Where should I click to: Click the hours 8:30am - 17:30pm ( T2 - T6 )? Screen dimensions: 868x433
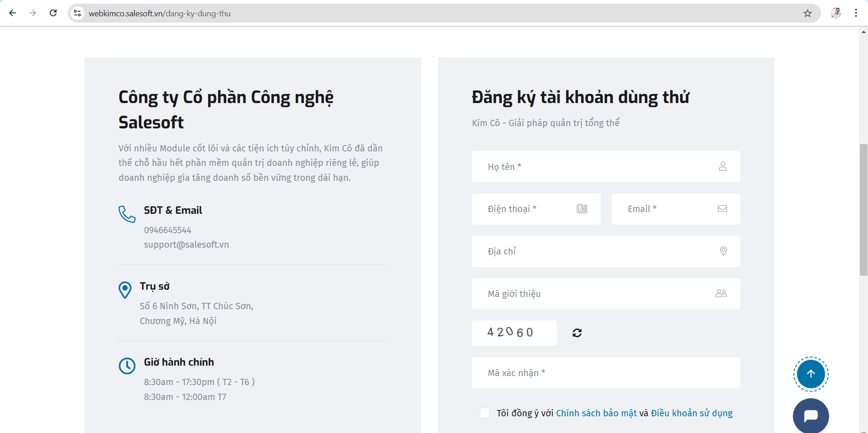pyautogui.click(x=199, y=382)
